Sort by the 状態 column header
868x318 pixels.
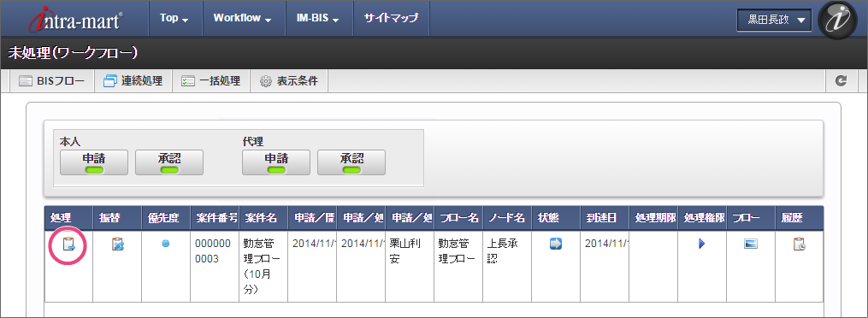click(556, 218)
